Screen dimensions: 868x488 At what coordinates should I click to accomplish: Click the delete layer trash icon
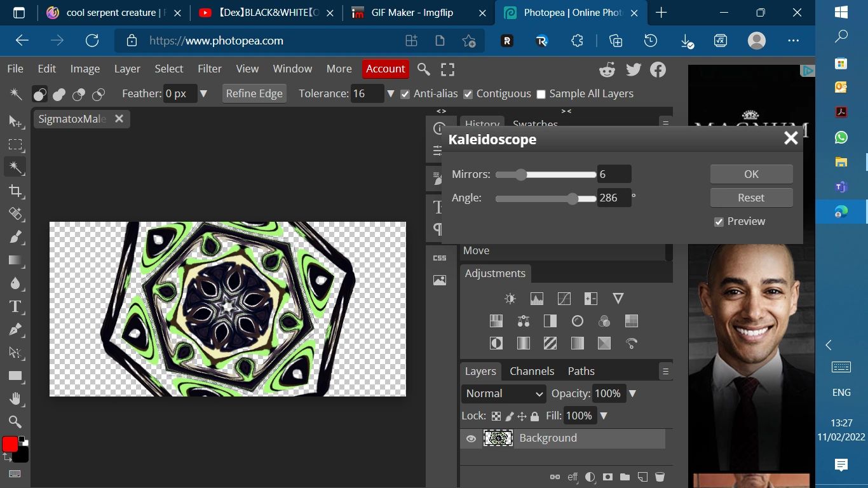[x=660, y=477]
